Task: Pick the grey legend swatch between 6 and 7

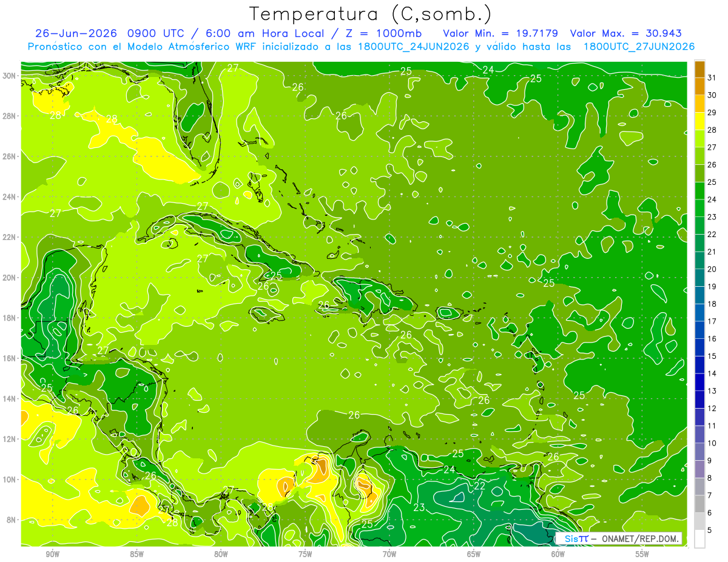Action: (699, 504)
